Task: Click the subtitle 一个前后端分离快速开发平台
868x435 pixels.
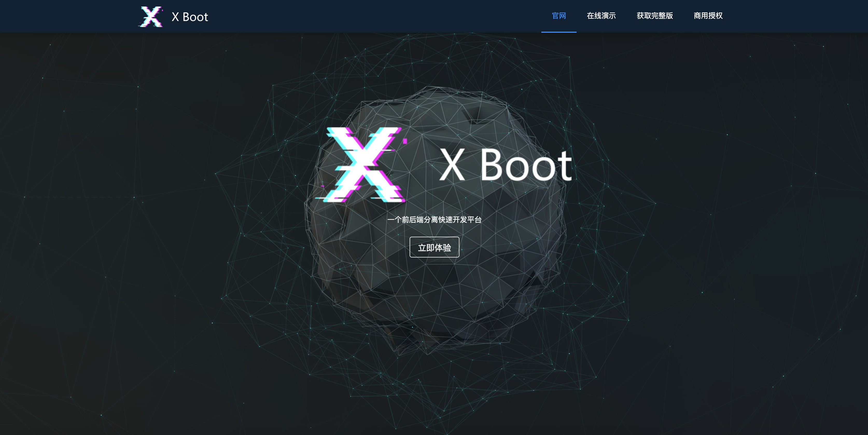Action: point(434,220)
